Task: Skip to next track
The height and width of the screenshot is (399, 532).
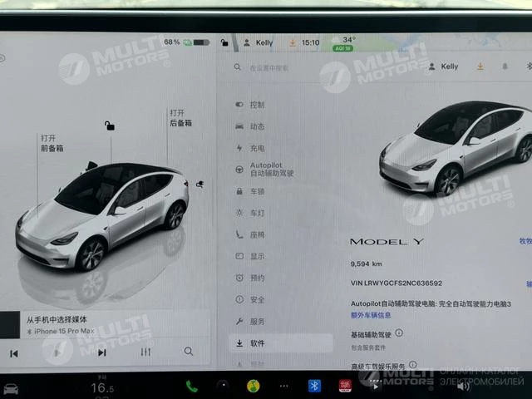Action: pos(101,352)
